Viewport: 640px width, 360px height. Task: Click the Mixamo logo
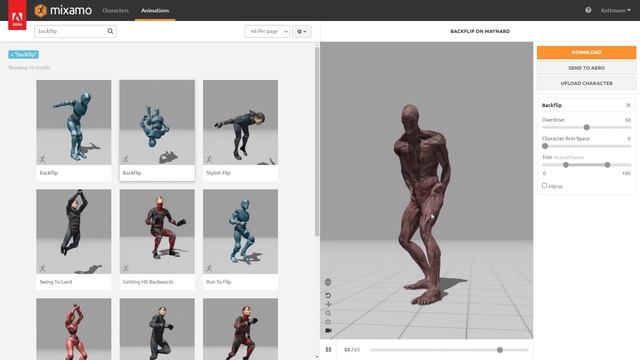(63, 10)
